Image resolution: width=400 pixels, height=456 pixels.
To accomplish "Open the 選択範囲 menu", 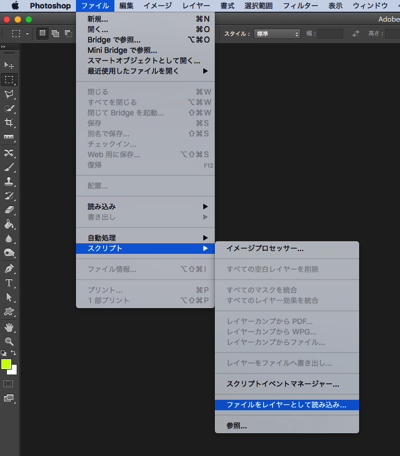I will pos(259,6).
